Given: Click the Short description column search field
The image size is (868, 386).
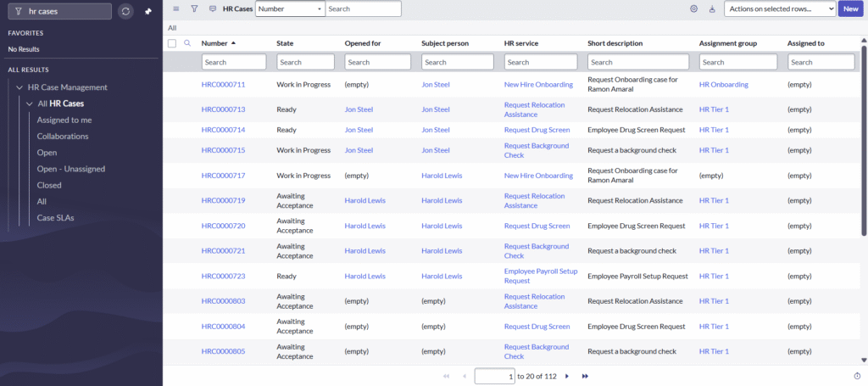Looking at the screenshot, I should [638, 62].
